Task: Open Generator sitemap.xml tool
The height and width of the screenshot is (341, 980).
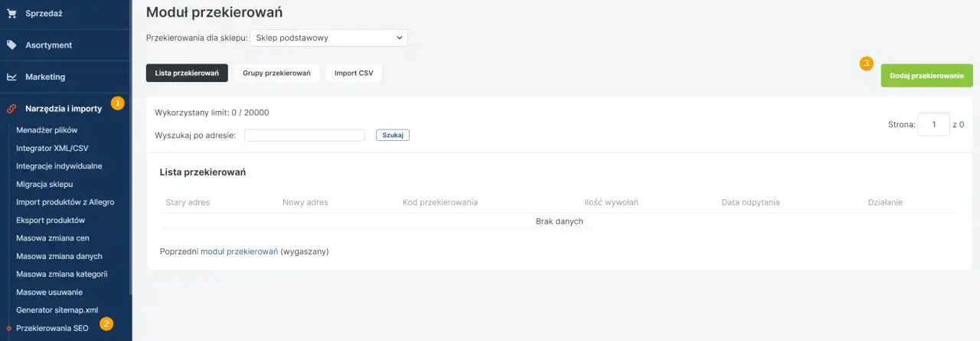Action: (57, 310)
